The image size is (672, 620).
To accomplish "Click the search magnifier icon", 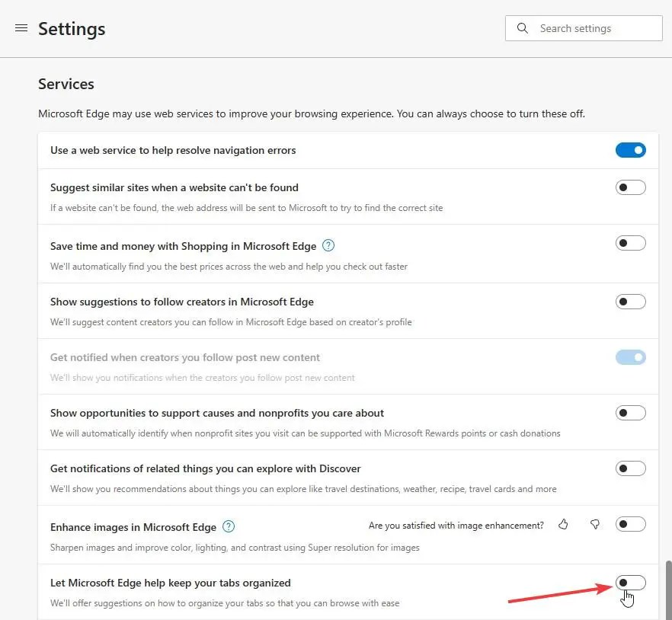I will click(522, 28).
